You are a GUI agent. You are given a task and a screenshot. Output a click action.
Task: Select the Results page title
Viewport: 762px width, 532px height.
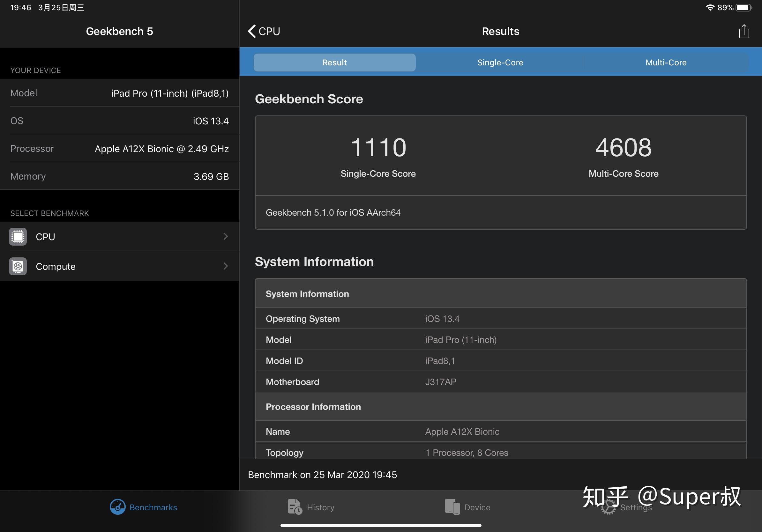(500, 31)
